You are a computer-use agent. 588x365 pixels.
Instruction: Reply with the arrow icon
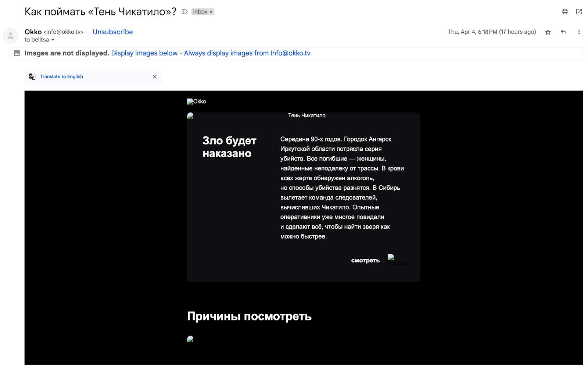(563, 32)
